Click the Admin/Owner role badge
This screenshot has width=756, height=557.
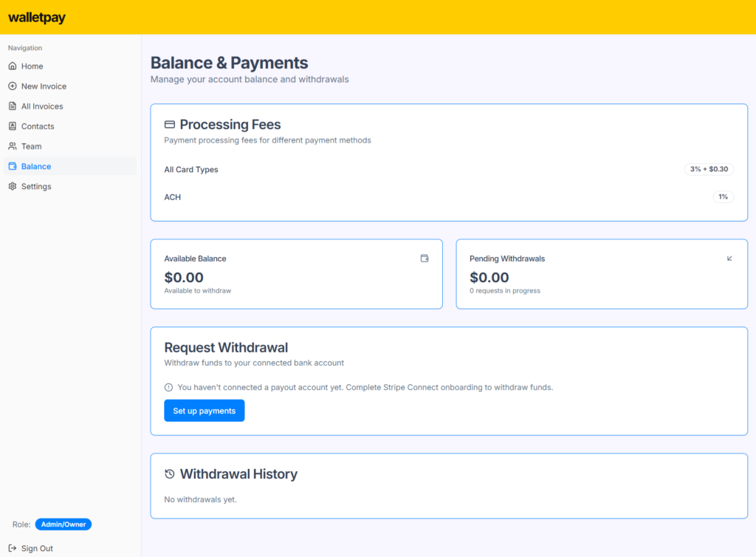pyautogui.click(x=63, y=524)
